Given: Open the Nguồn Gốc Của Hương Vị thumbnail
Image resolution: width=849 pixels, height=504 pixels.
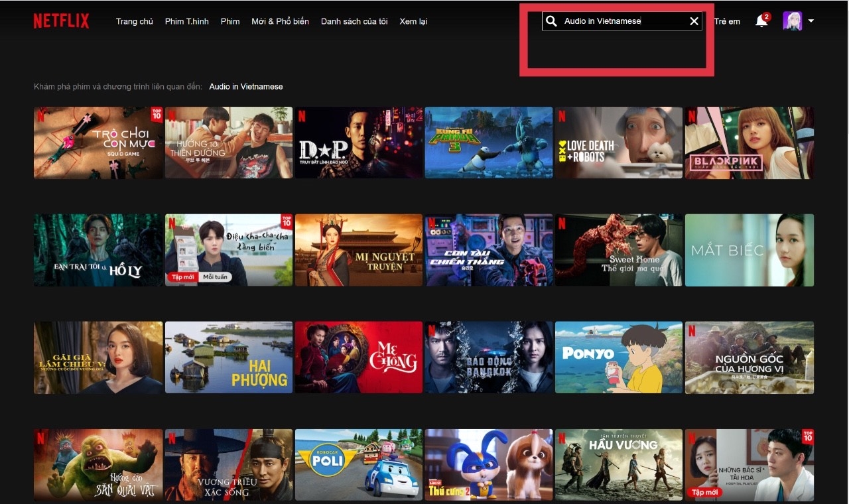Looking at the screenshot, I should pyautogui.click(x=750, y=357).
